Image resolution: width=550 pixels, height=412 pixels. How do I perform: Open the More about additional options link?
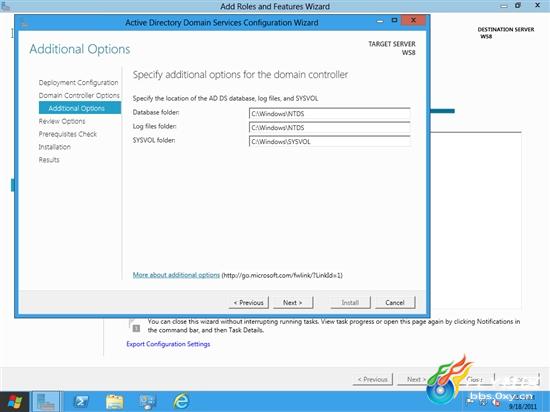[176, 275]
